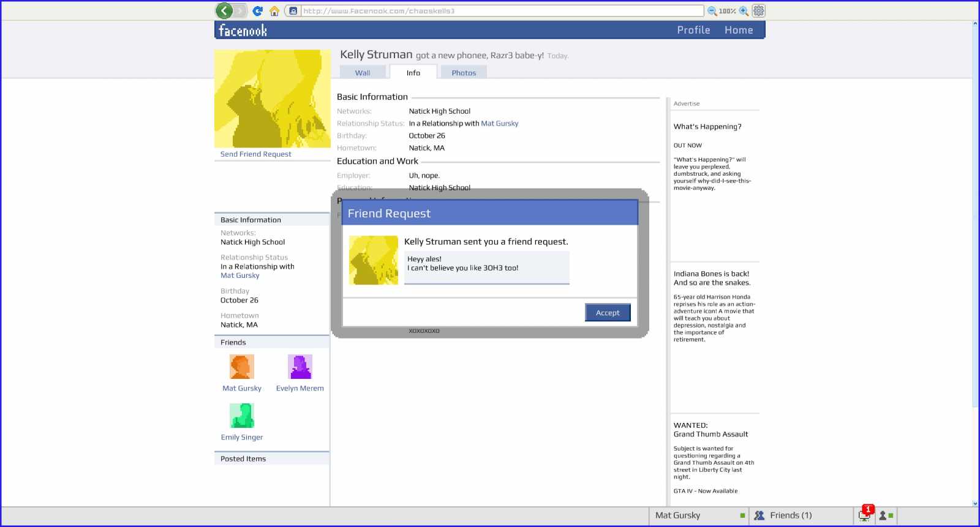Viewport: 980px width, 527px height.
Task: Open Mat Gursky chat tab in bottom bar
Action: [x=699, y=516]
